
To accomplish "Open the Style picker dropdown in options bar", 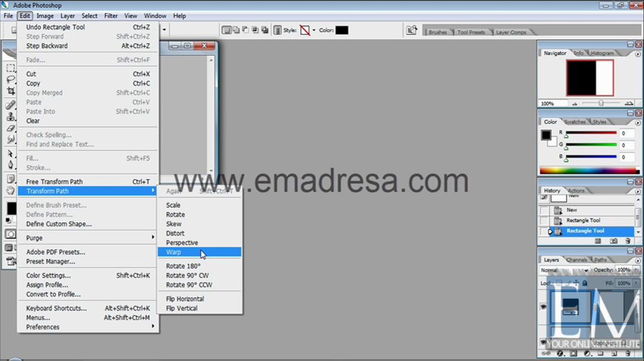I will [313, 30].
